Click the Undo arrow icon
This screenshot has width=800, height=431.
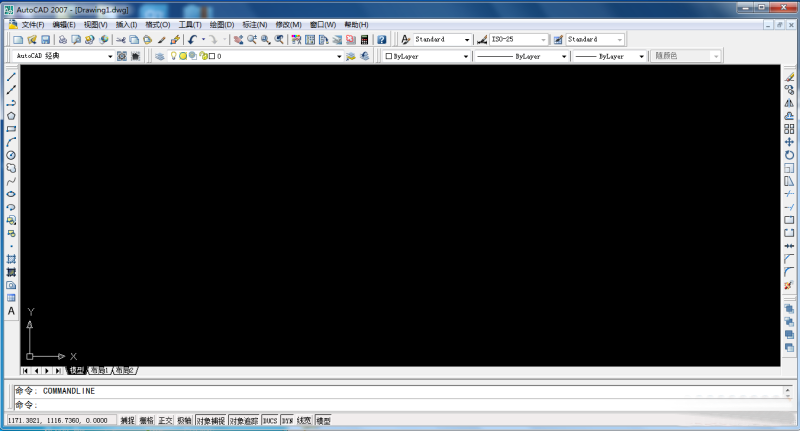pyautogui.click(x=192, y=39)
